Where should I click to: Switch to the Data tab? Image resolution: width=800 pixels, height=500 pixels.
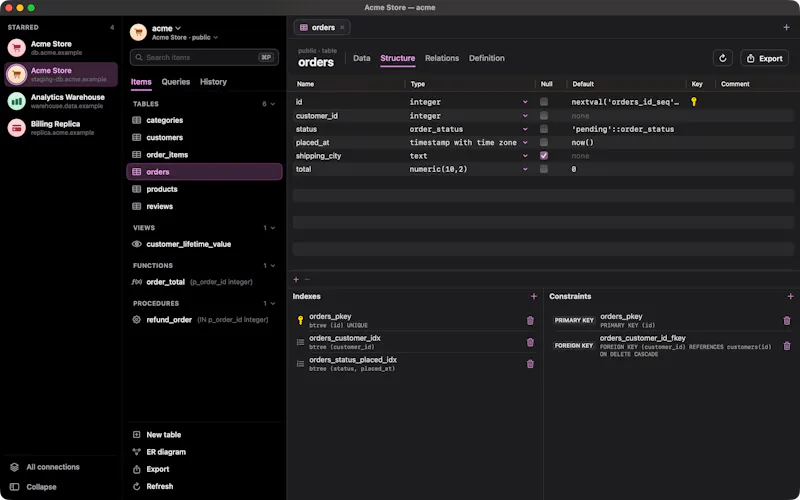[362, 58]
